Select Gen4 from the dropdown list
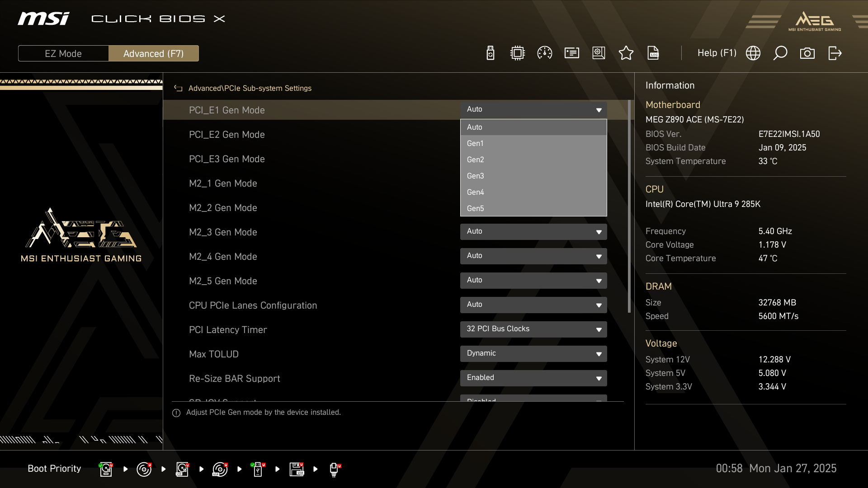868x488 pixels. click(533, 192)
